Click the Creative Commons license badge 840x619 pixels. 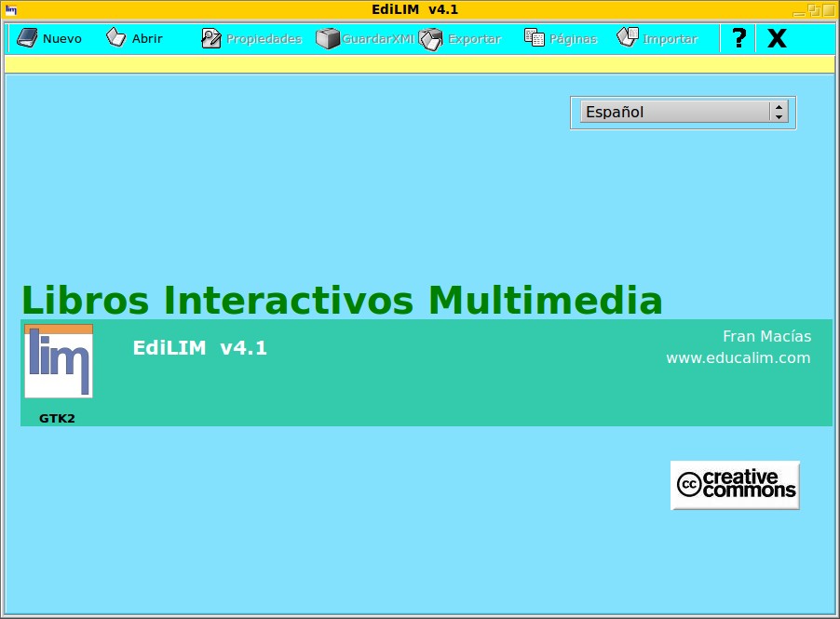[735, 485]
